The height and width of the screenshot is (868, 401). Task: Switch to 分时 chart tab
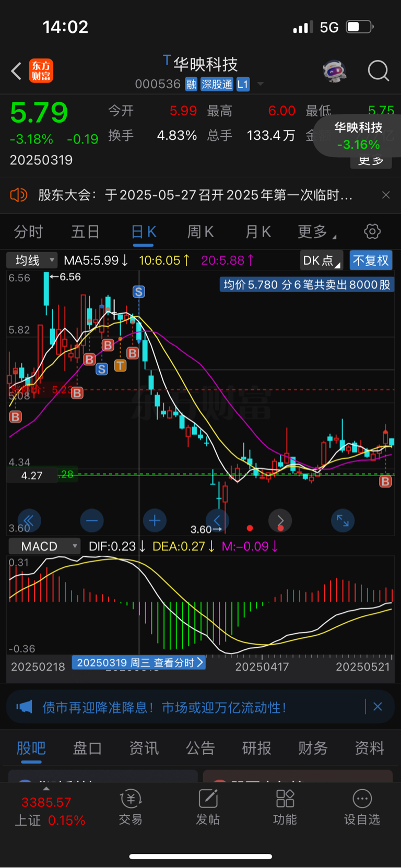[28, 231]
